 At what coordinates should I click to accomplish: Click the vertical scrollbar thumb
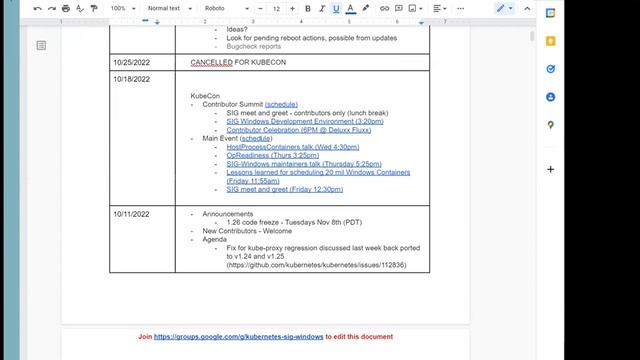point(532,37)
